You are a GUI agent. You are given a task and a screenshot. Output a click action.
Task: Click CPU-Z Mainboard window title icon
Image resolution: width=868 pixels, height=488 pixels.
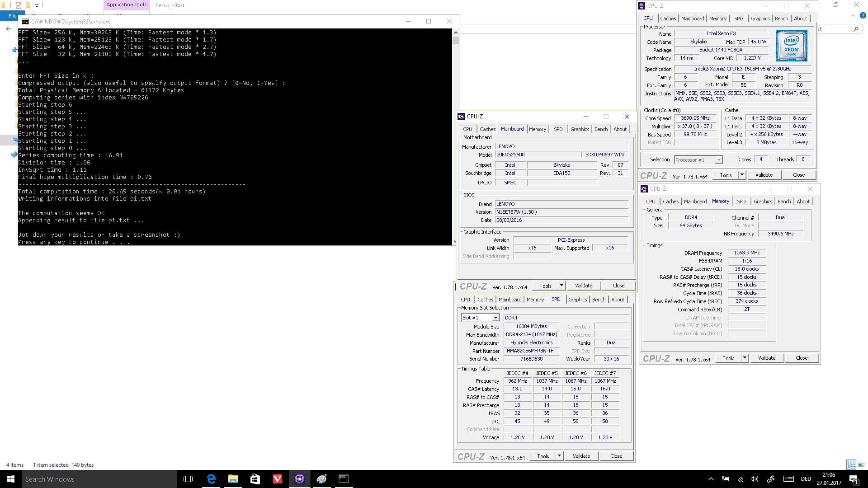[461, 117]
